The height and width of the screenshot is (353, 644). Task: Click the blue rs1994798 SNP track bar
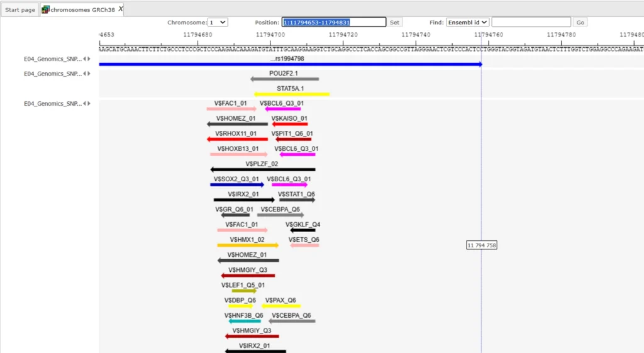click(x=289, y=64)
